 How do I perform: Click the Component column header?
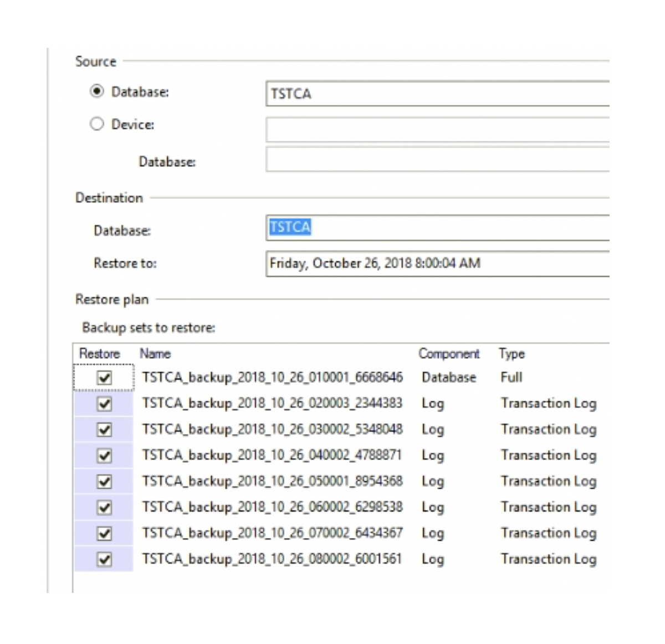point(449,354)
